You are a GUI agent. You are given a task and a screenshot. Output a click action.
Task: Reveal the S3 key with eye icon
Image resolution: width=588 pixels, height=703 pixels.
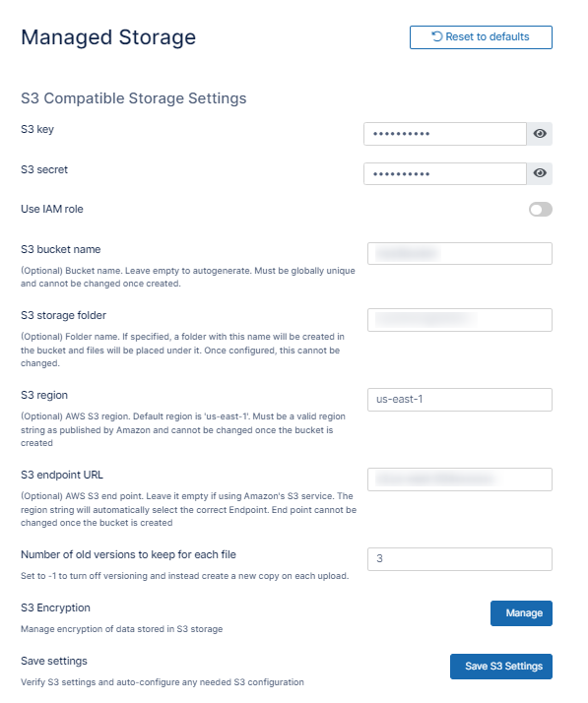(540, 134)
